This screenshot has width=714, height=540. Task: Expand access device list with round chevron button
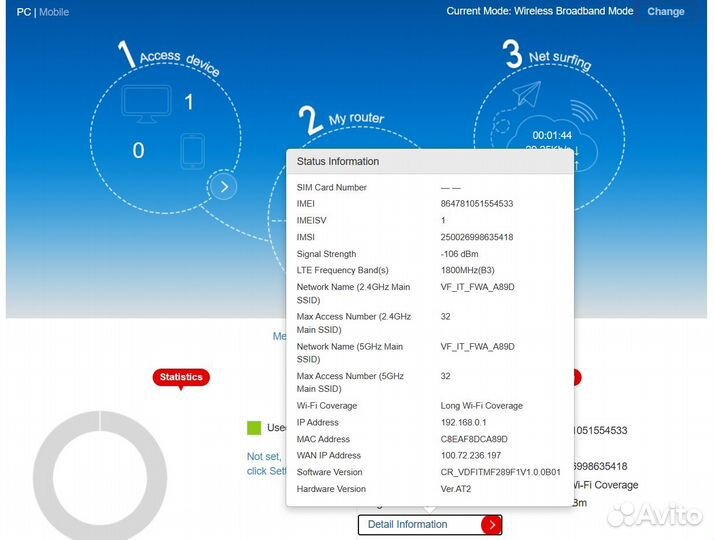click(224, 186)
